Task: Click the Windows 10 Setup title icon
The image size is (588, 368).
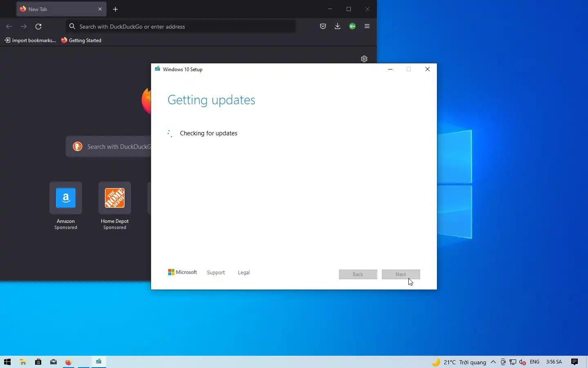Action: [x=157, y=69]
